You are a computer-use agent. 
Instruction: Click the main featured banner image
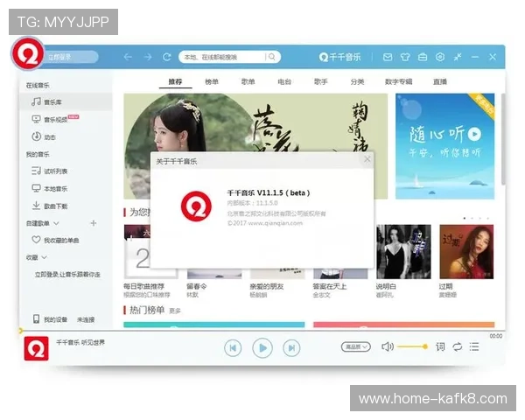point(255,122)
